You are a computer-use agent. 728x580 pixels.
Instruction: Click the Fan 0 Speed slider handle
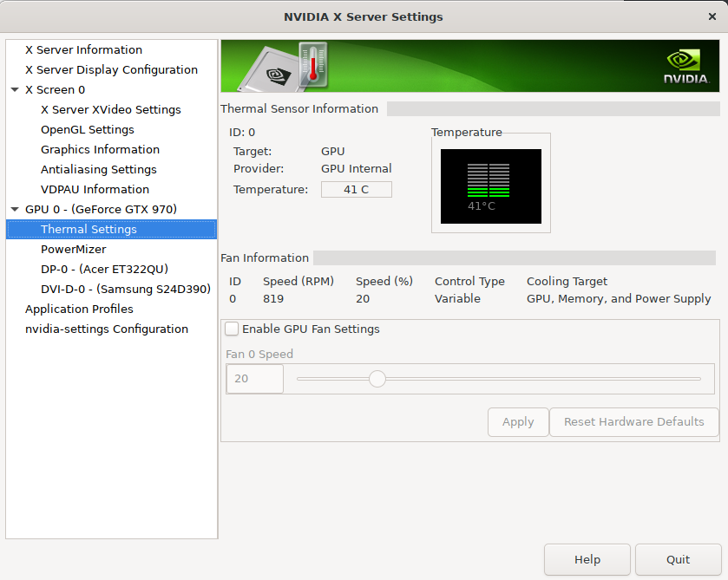point(377,379)
